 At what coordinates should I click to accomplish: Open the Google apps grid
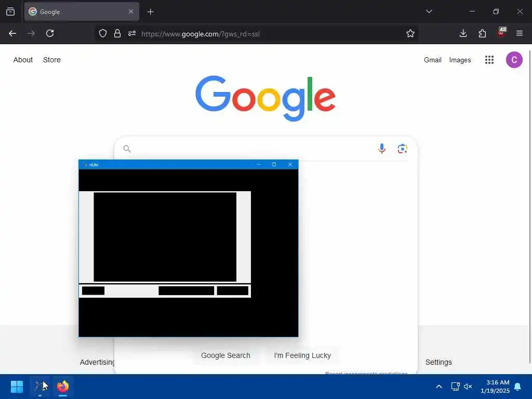coord(489,60)
